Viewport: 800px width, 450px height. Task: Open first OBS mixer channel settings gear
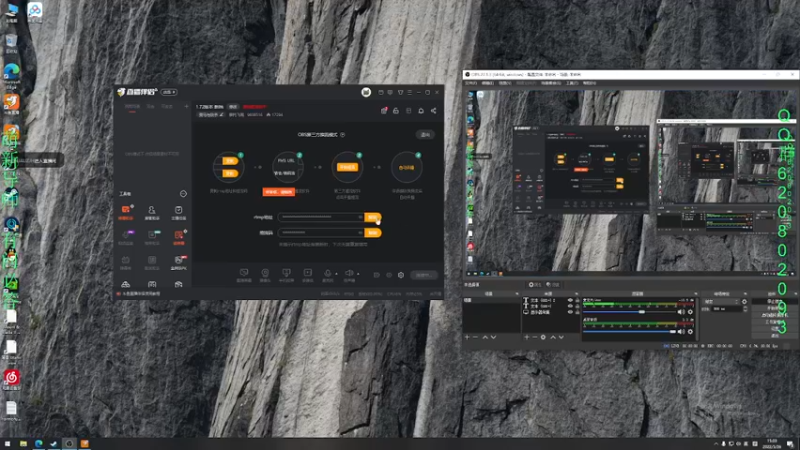click(x=690, y=312)
